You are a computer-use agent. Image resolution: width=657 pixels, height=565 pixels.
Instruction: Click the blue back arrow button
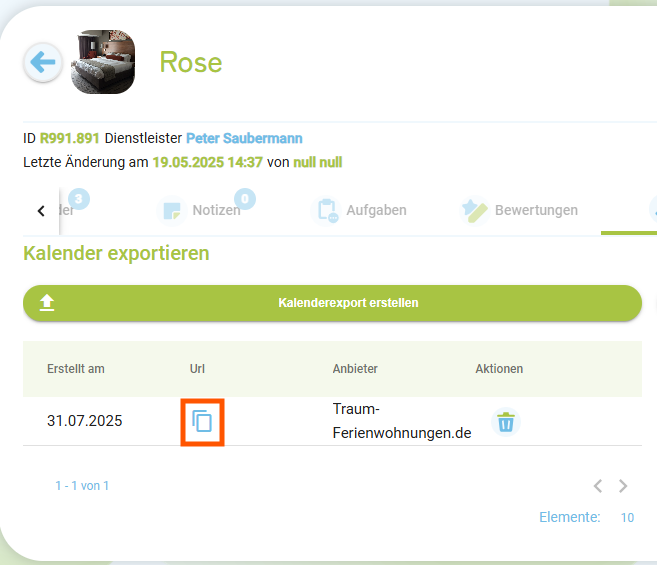(x=43, y=62)
